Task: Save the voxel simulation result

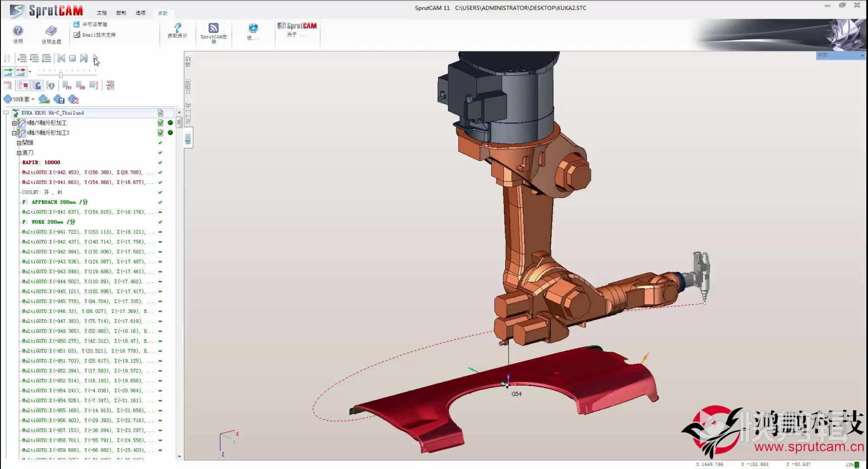Action: [59, 99]
